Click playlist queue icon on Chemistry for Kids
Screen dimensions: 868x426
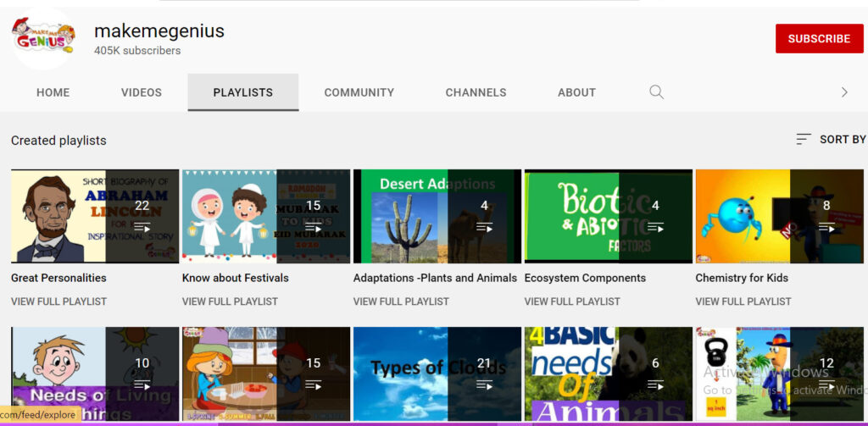[826, 227]
